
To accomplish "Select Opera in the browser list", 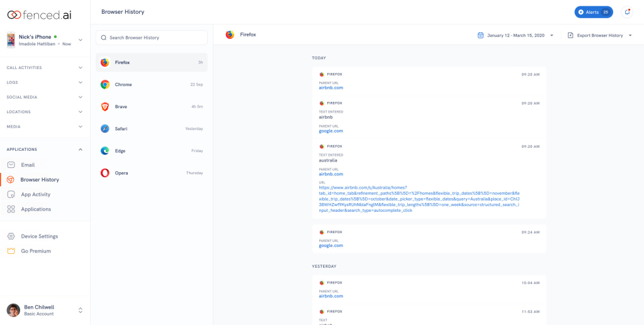I will (x=152, y=173).
